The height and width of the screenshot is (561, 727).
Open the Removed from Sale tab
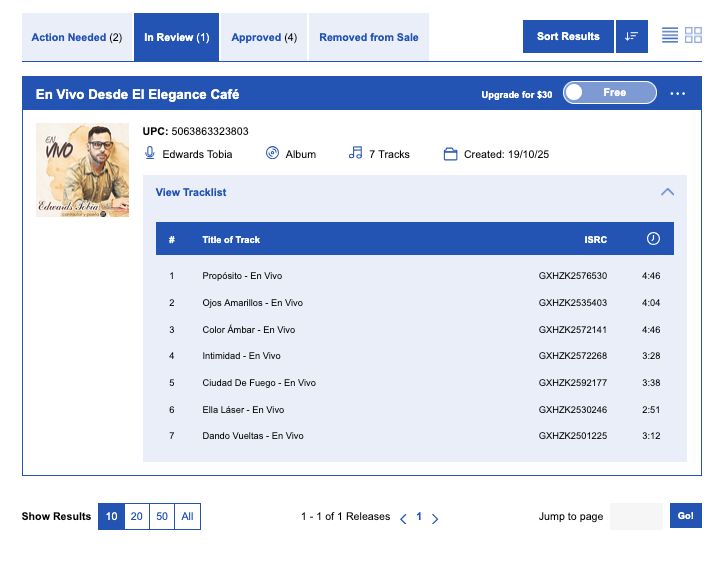pyautogui.click(x=369, y=37)
